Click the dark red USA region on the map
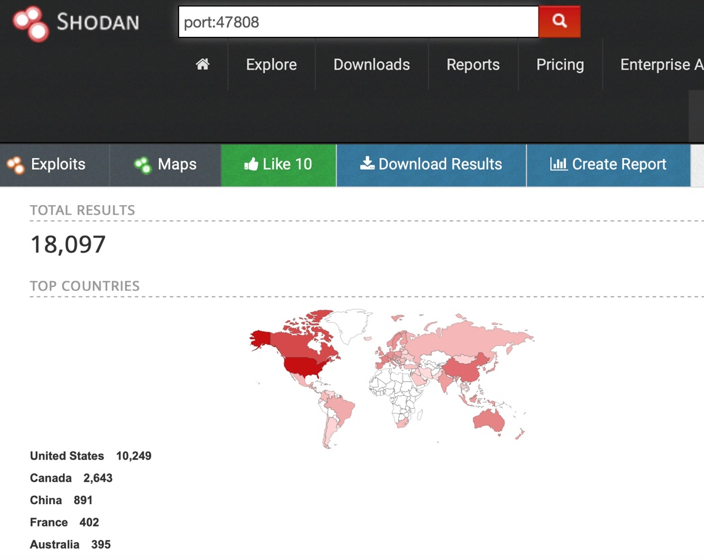 [x=306, y=365]
